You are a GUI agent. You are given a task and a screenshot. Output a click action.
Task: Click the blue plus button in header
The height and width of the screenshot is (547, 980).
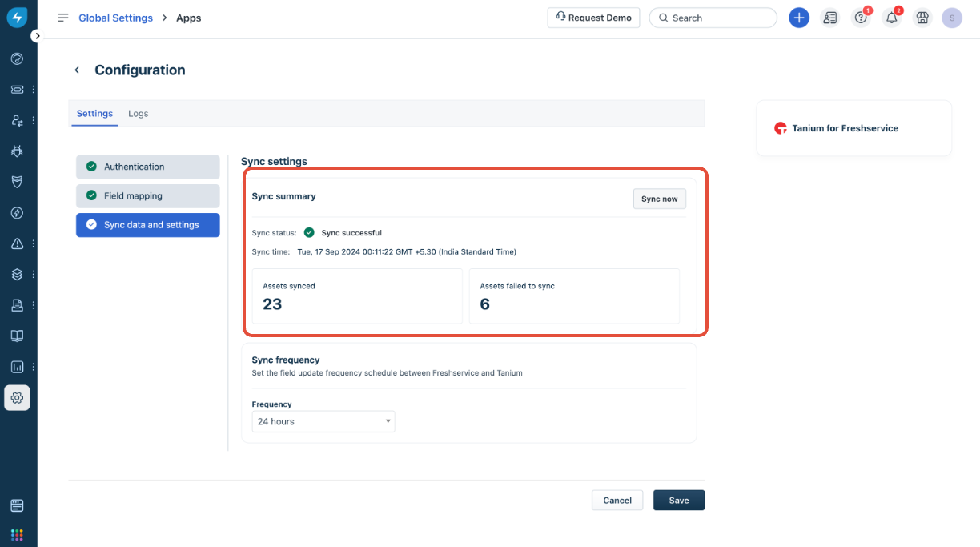coord(799,18)
